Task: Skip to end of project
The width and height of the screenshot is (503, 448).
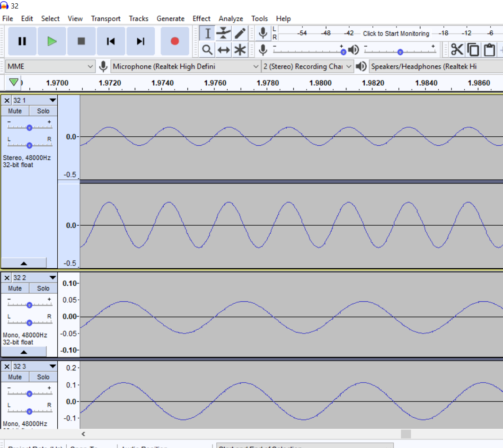Action: (141, 41)
